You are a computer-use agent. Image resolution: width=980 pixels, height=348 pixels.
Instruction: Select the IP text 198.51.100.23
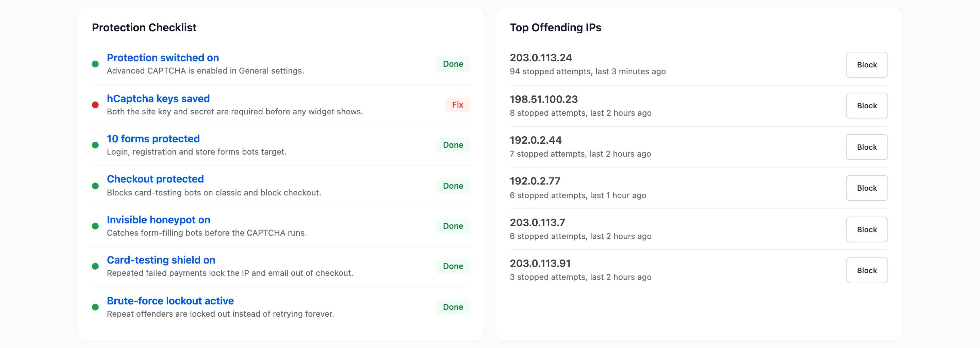(544, 99)
